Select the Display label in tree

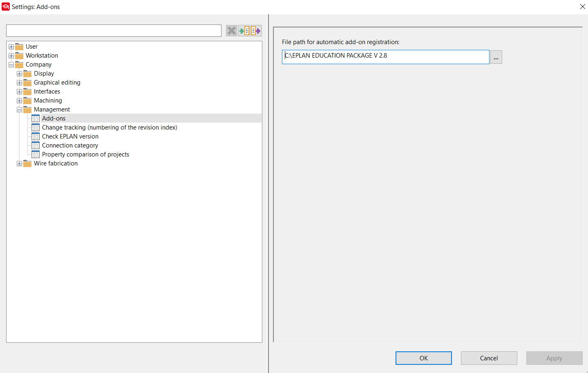(44, 74)
